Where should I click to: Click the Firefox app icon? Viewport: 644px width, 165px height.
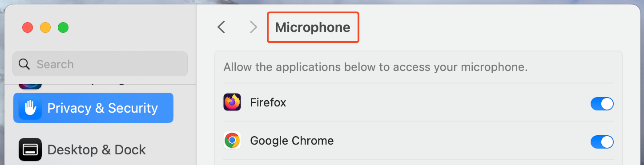(x=232, y=102)
